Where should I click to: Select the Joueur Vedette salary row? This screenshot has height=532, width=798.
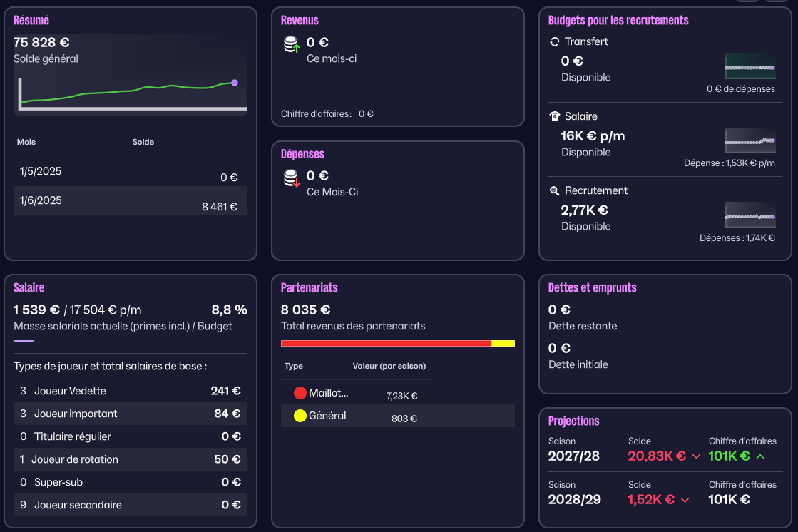pos(131,391)
